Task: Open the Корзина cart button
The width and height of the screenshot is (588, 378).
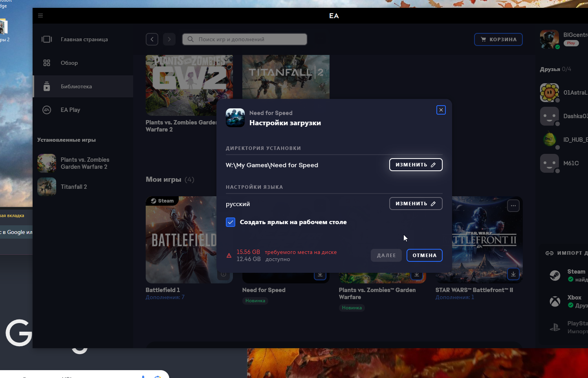Action: click(x=498, y=39)
